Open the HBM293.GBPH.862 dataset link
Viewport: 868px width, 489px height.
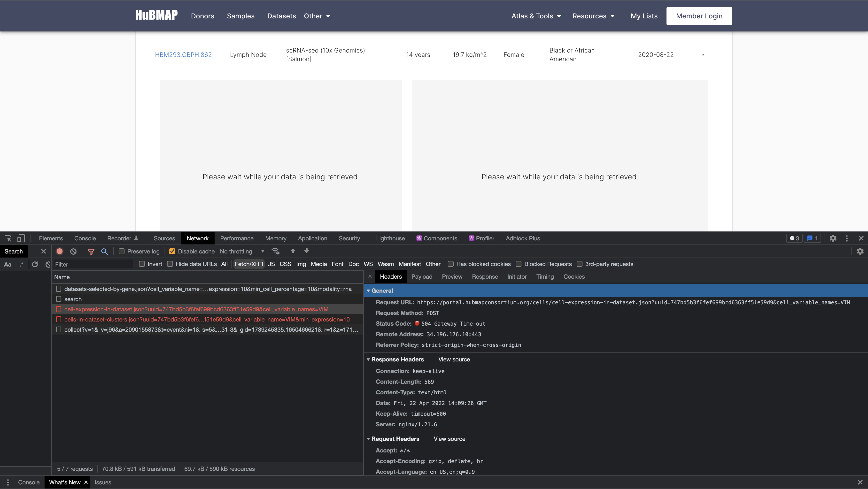184,54
